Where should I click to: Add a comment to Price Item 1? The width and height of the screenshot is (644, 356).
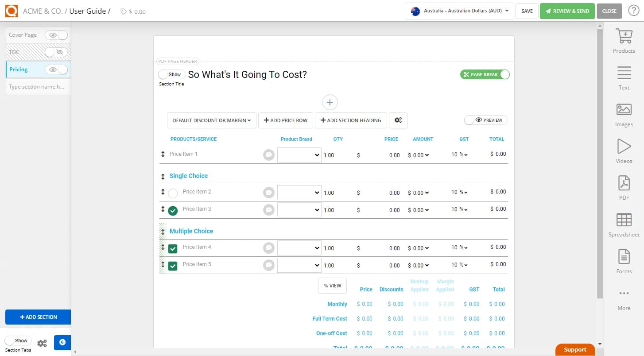click(x=268, y=155)
